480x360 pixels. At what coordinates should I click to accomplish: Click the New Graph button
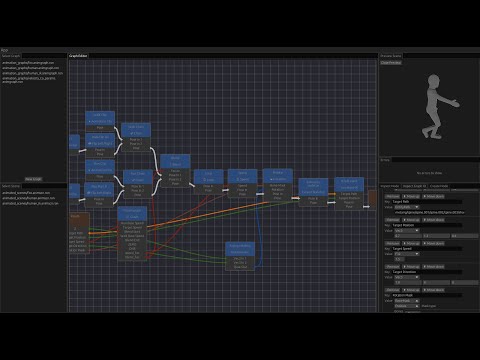(x=34, y=179)
